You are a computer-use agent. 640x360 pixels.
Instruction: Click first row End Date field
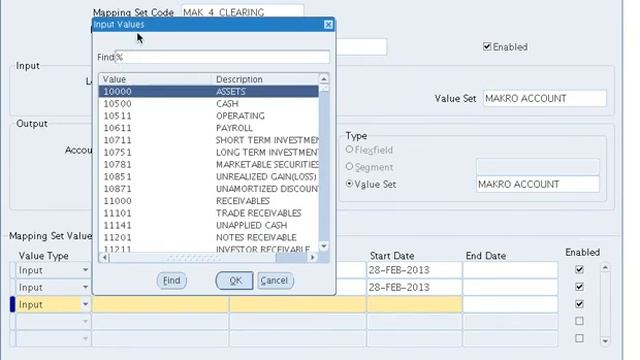pos(510,270)
